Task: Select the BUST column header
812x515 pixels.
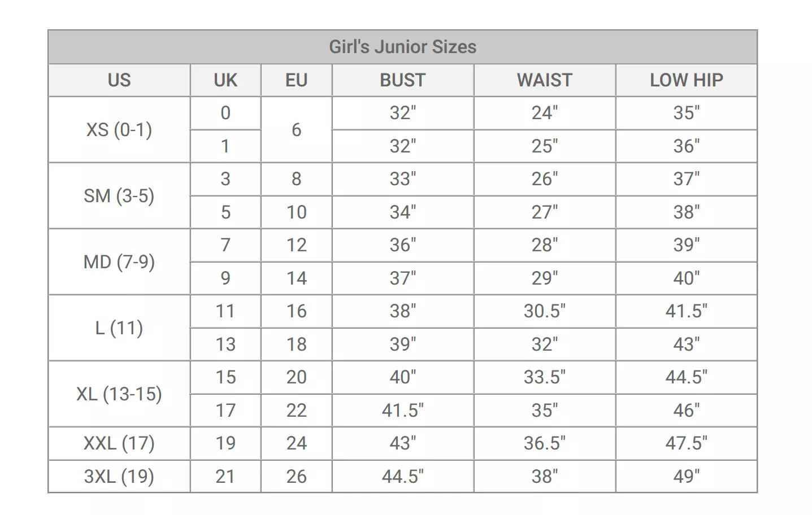Action: [402, 80]
